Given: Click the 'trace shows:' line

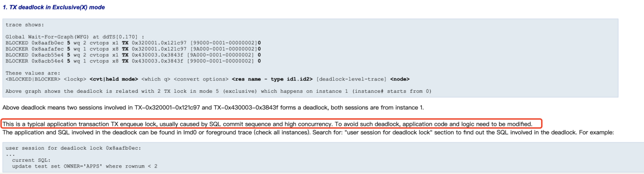Looking at the screenshot, I should pyautogui.click(x=25, y=25).
